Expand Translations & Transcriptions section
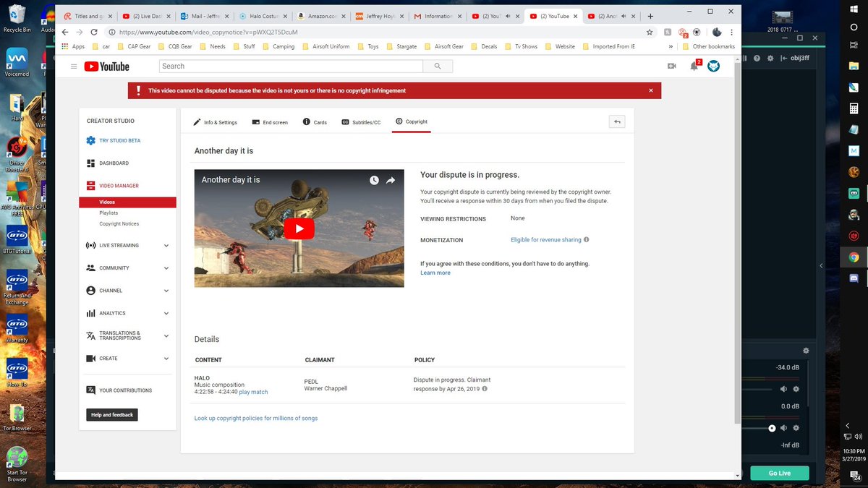 (x=166, y=336)
